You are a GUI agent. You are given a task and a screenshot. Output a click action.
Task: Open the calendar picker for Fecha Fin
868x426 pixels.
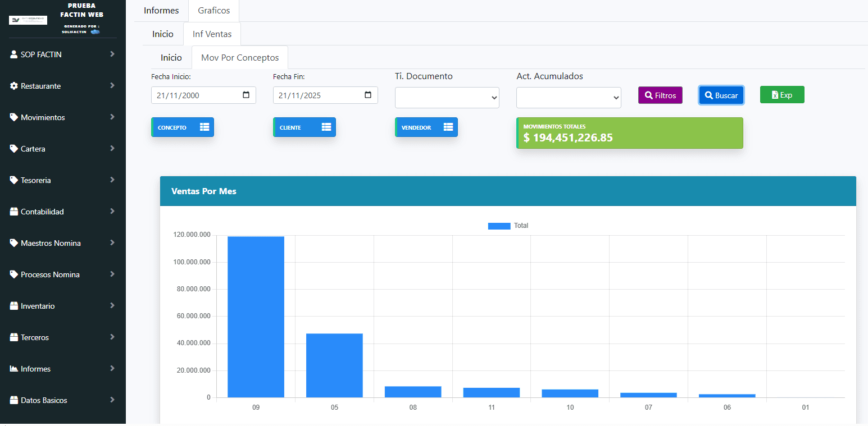(368, 95)
